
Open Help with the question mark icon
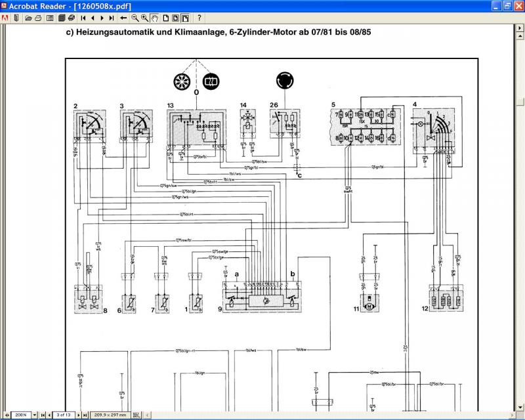pos(199,18)
